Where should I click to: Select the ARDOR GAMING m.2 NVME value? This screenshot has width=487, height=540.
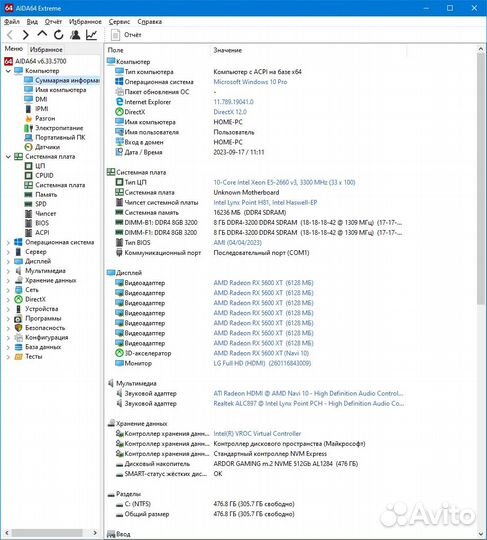pos(286,464)
